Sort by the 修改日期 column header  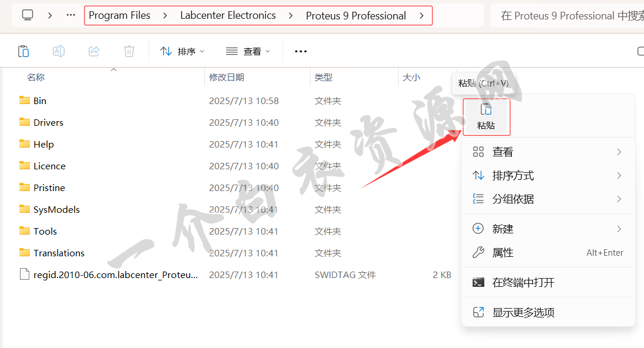[227, 78]
